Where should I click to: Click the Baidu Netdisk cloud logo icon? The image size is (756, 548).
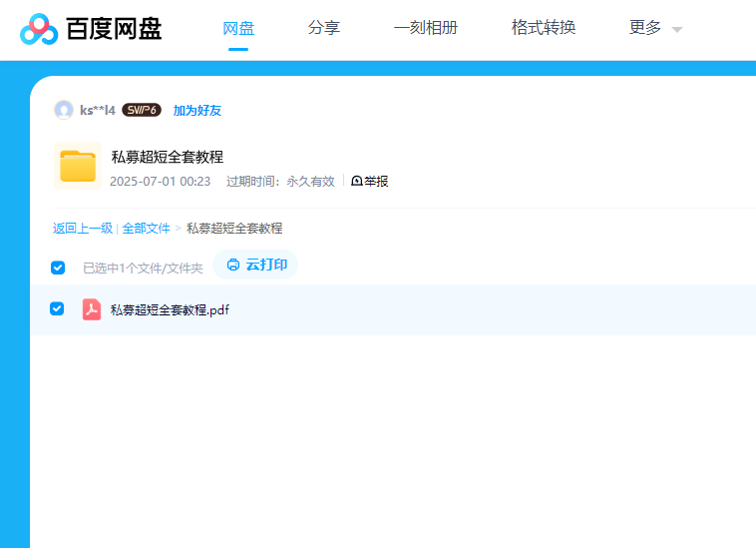coord(39,29)
